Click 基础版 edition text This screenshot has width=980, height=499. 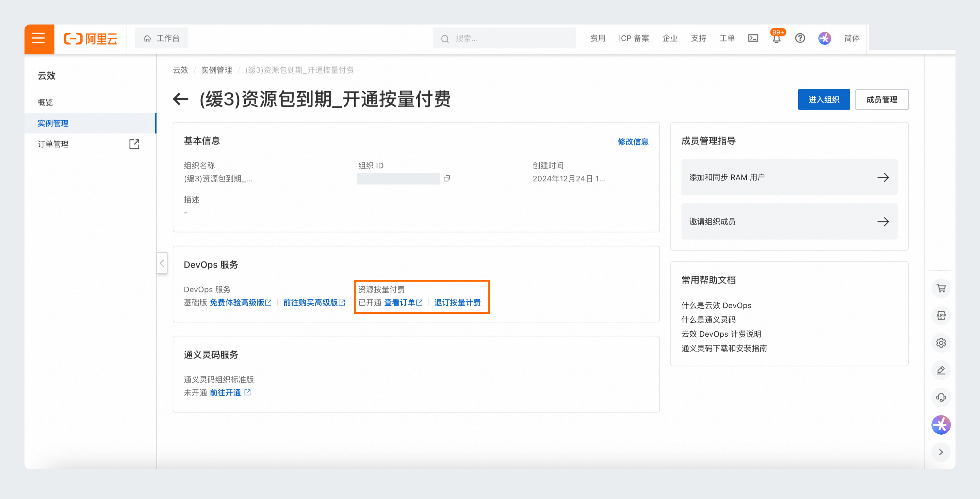[195, 302]
